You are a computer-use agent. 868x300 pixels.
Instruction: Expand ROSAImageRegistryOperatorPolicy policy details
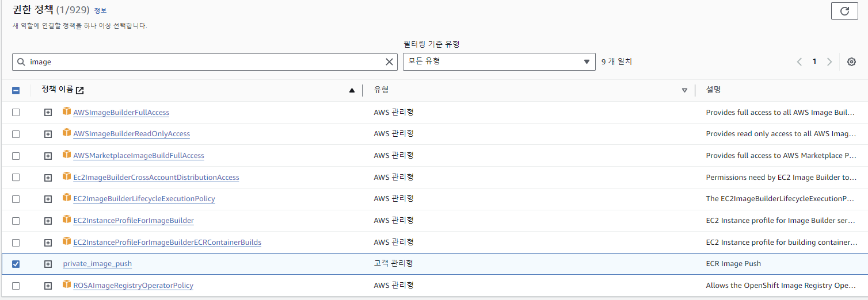pos(48,286)
